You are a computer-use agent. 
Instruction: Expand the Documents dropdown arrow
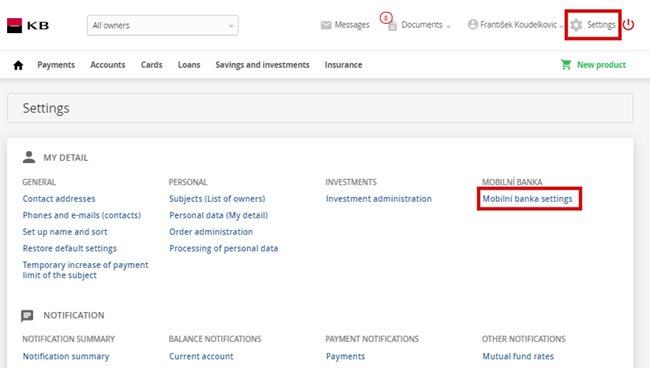pyautogui.click(x=449, y=27)
